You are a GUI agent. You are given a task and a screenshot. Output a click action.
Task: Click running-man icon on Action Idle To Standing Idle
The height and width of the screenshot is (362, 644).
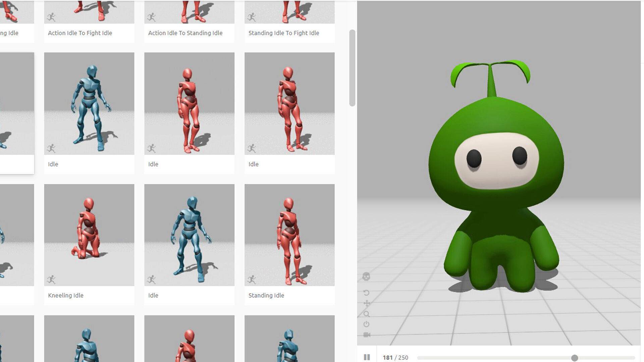point(151,17)
